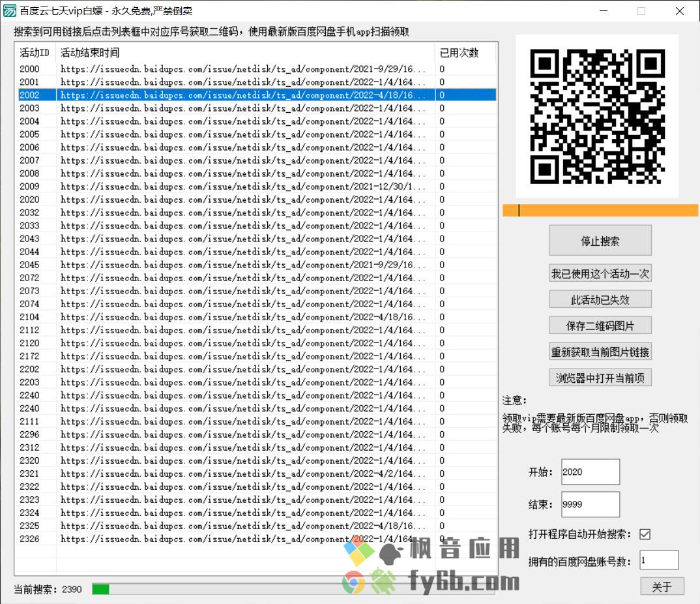Select row with activity ID 2120
The height and width of the screenshot is (604, 700).
[x=257, y=342]
